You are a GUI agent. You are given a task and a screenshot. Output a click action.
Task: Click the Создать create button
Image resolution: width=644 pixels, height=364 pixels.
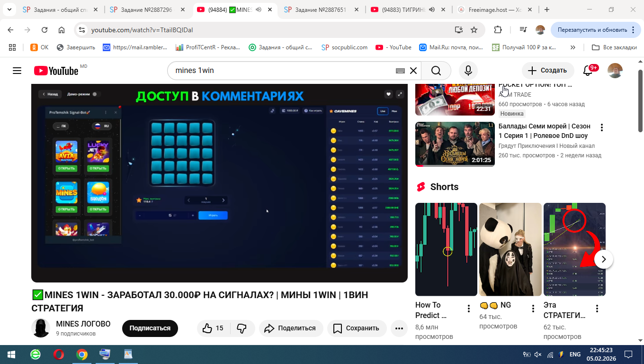tap(548, 71)
